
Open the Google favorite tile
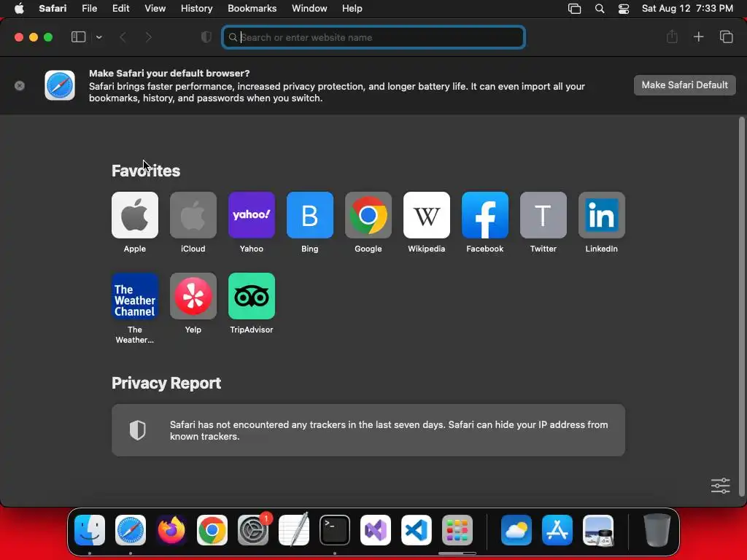[x=368, y=215]
